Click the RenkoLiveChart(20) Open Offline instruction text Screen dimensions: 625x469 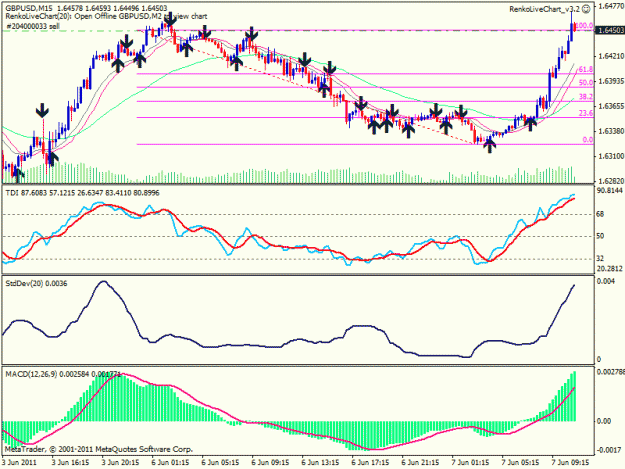[x=106, y=16]
